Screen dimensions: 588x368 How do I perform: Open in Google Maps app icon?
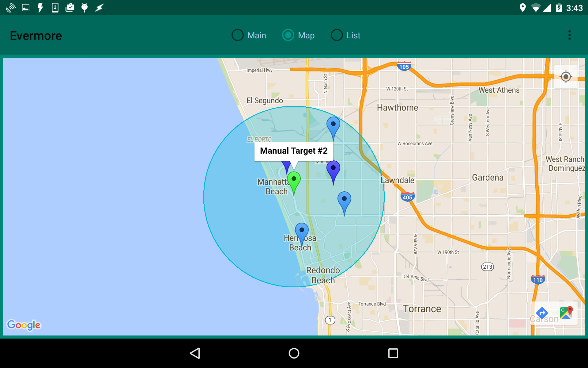(566, 313)
